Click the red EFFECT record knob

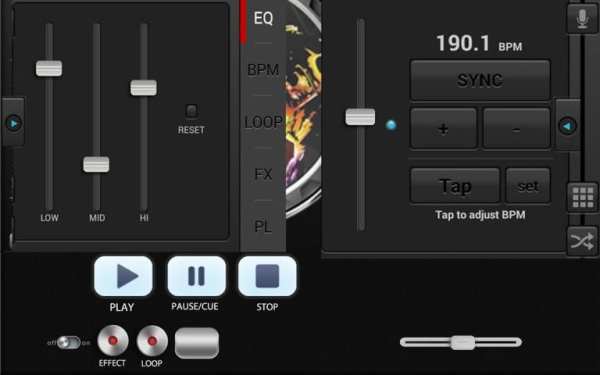point(112,340)
